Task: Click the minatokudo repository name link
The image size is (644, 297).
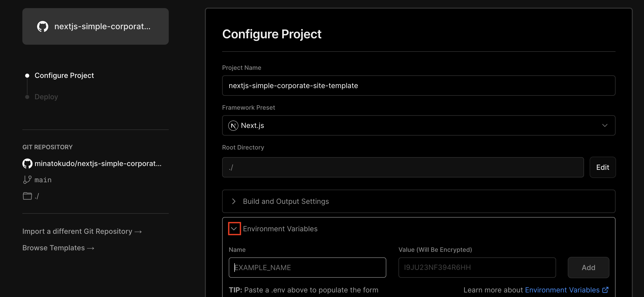Action: 98,163
